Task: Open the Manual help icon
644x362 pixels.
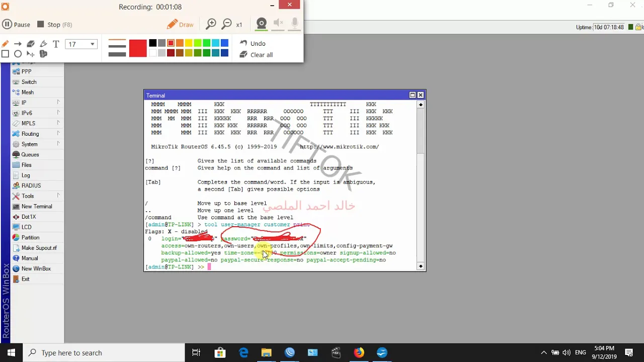Action: 16,258
